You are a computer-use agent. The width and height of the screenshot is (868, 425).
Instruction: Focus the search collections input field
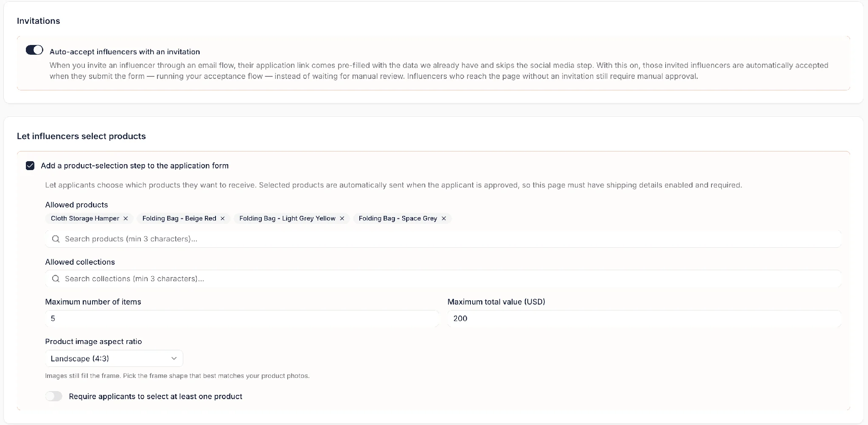[x=443, y=279]
